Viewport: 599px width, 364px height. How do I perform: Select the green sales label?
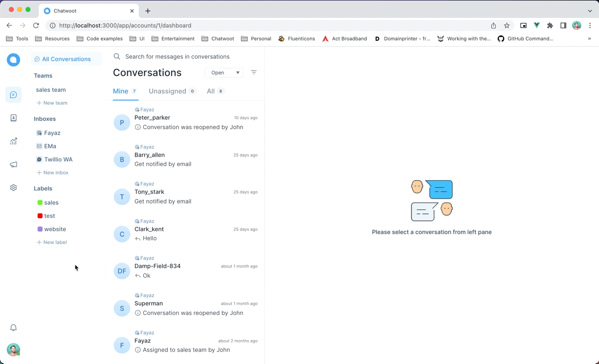coord(48,202)
